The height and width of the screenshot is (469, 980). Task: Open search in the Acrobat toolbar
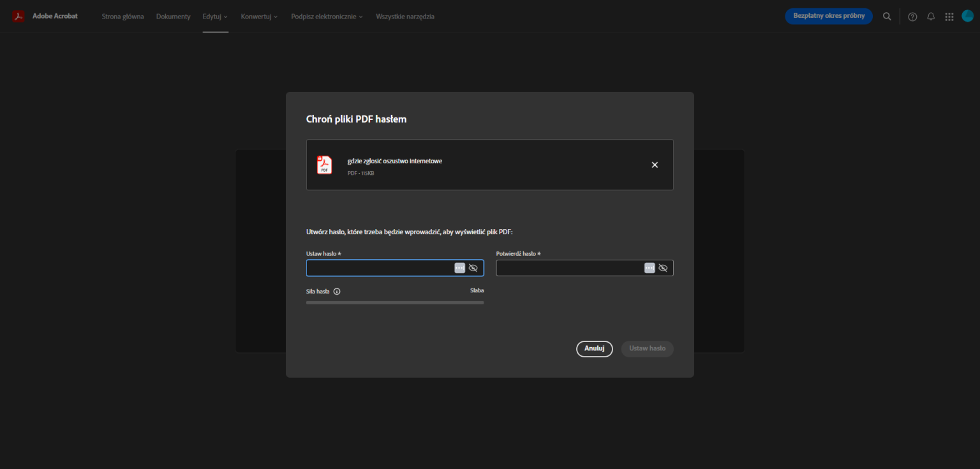(x=887, y=16)
